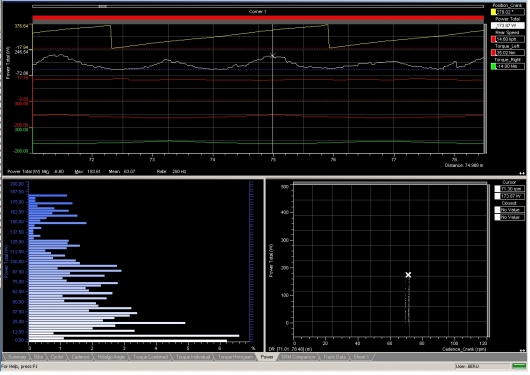Click the green status indicator in status bar
This screenshot has height=375, width=530.
tap(519, 366)
